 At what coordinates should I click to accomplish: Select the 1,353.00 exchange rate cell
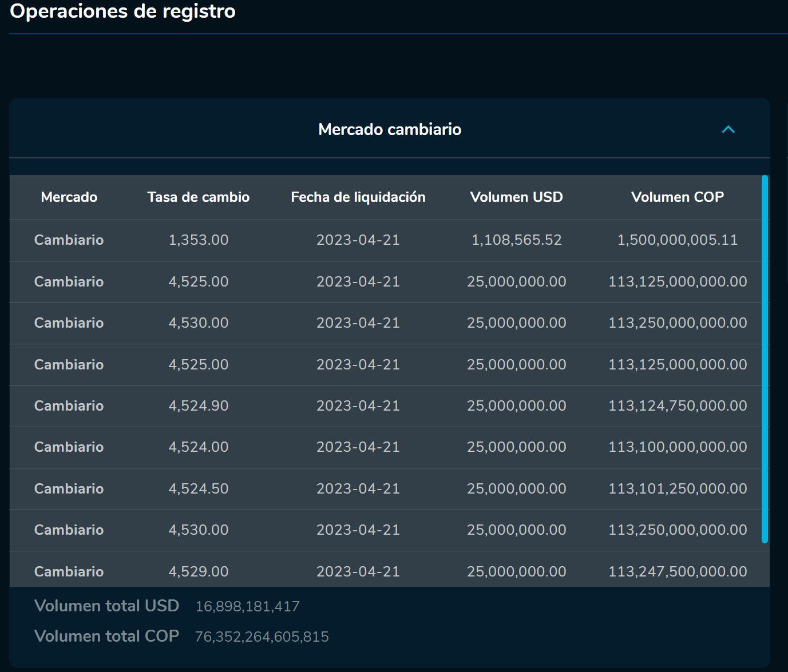198,240
